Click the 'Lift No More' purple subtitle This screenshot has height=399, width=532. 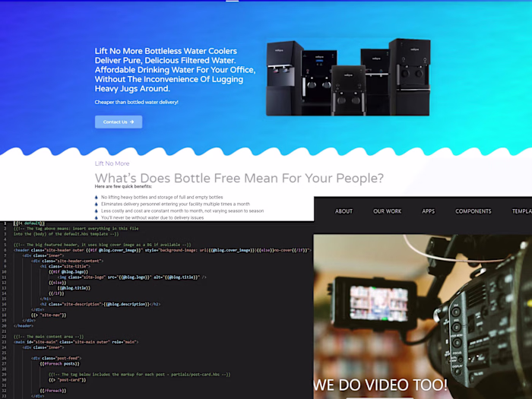112,163
